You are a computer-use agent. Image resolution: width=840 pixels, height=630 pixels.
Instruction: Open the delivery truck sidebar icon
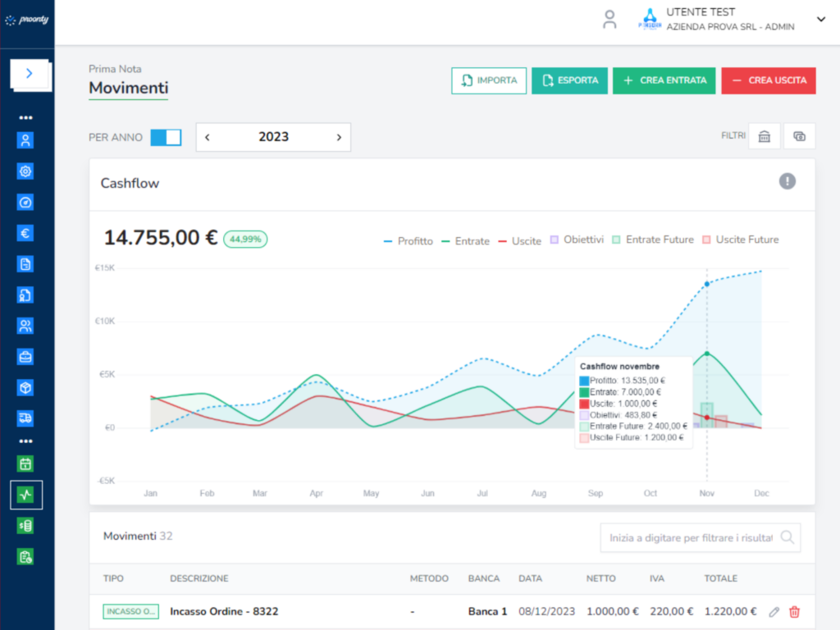(x=25, y=418)
